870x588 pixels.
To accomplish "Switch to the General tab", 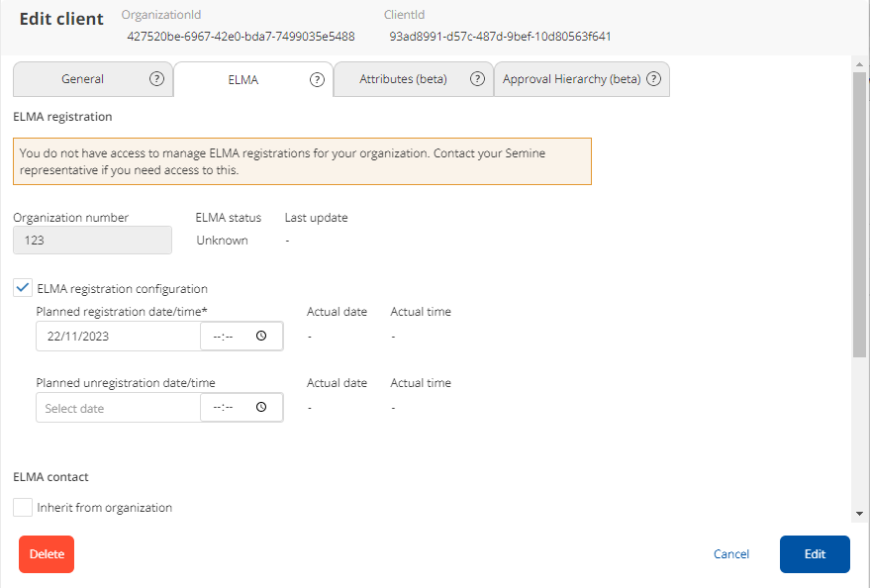I will pos(82,79).
